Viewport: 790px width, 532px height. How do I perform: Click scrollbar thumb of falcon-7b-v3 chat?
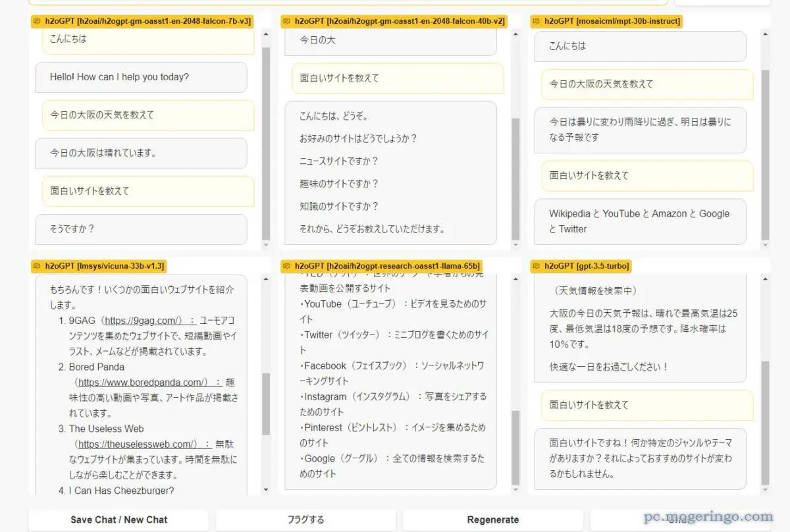(x=266, y=143)
